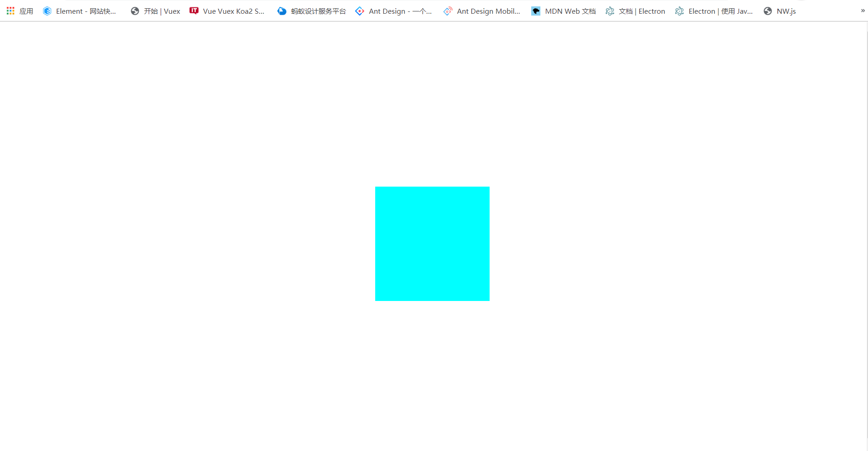Click the atom icon beside 文档 | Electron

[610, 11]
